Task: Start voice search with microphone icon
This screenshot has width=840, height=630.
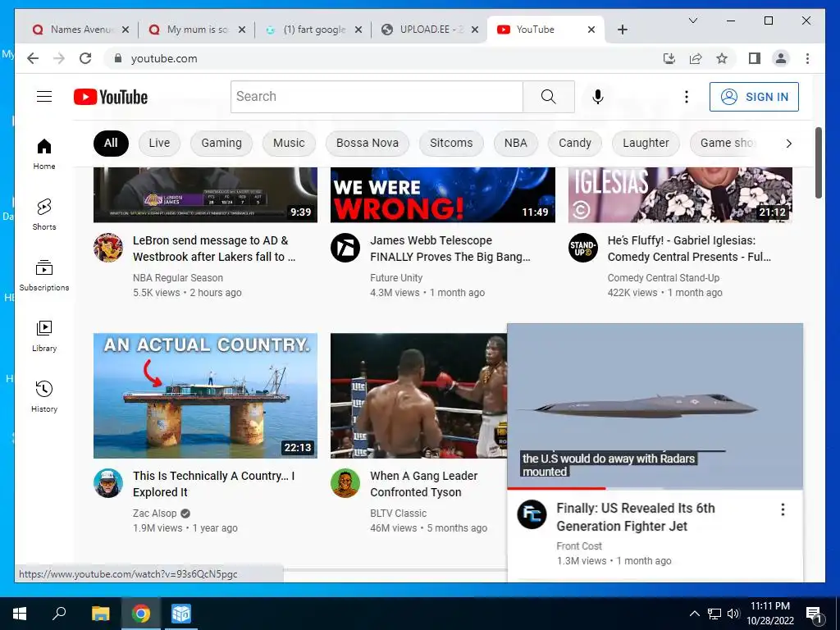Action: (598, 97)
